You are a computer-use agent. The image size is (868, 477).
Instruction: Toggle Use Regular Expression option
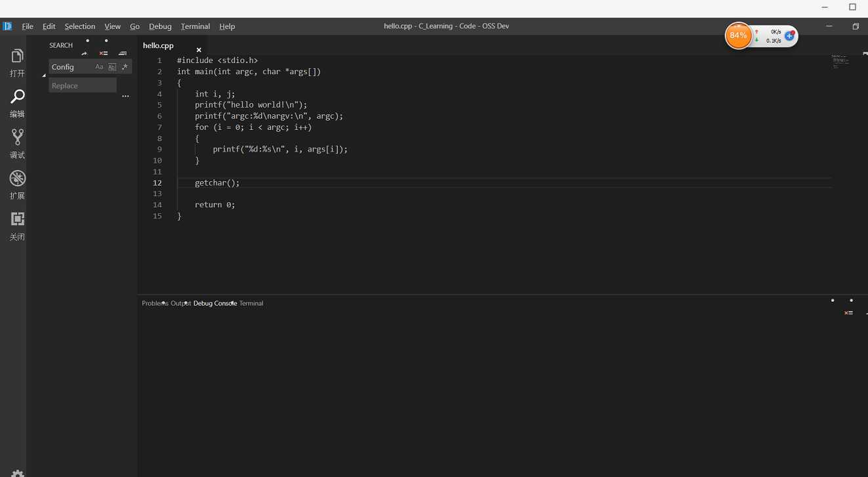pos(125,67)
